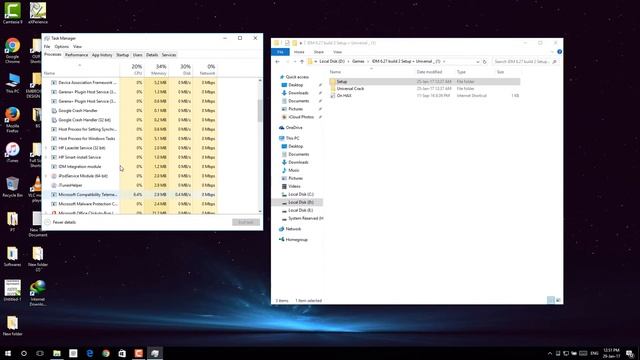Open address bar history dropdown in File Explorer

point(478,62)
